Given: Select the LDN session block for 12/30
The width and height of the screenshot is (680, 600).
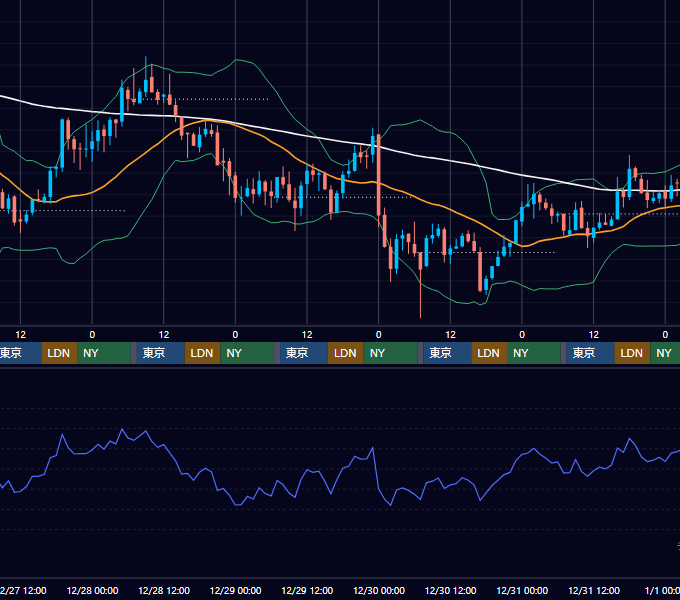Looking at the screenshot, I should [x=489, y=353].
